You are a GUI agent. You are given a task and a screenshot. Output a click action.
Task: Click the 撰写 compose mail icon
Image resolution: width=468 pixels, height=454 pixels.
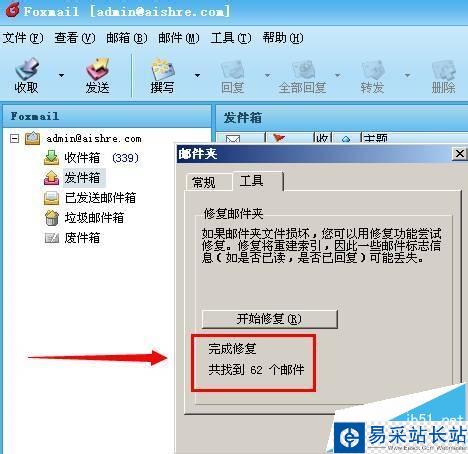(x=163, y=69)
